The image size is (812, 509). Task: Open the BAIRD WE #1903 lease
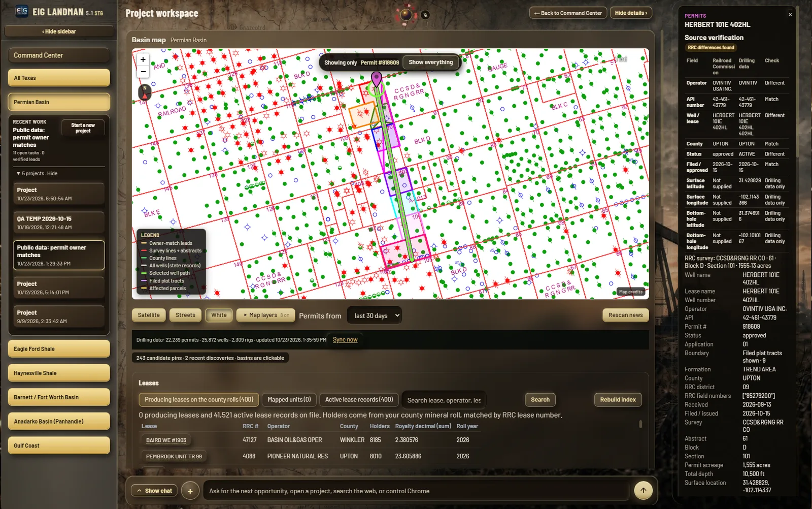(x=166, y=440)
